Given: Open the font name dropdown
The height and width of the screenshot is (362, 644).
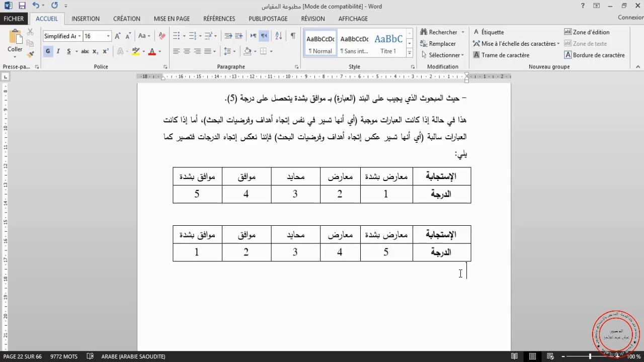Looking at the screenshot, I should click(x=79, y=36).
